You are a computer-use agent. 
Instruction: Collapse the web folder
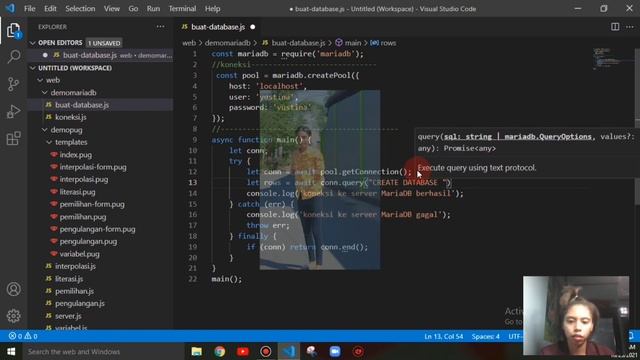click(40, 80)
